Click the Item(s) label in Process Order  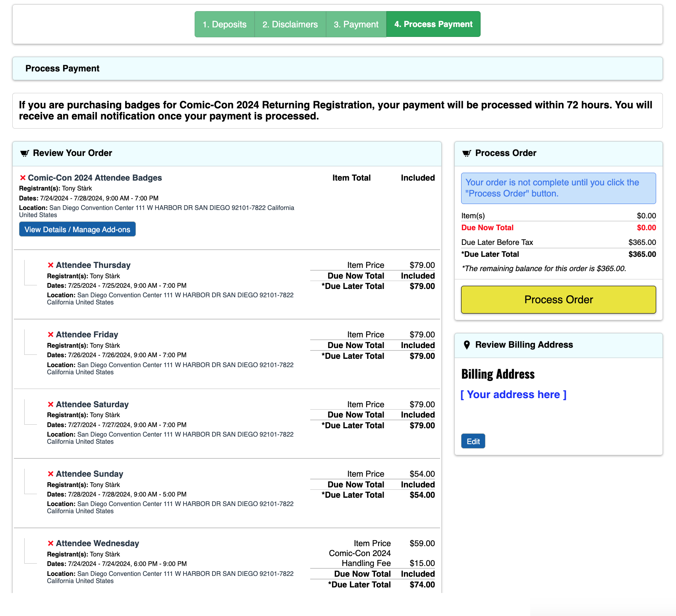point(473,216)
